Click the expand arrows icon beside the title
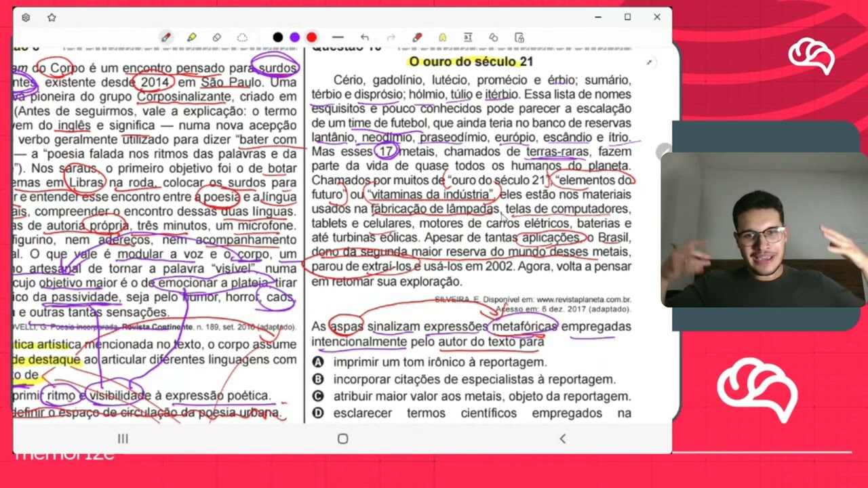 (649, 62)
